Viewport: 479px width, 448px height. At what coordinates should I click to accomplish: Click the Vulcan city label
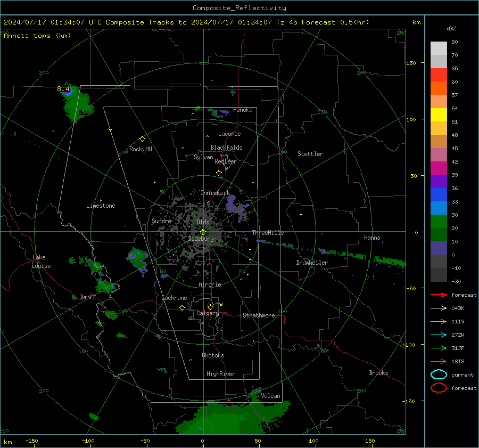(270, 396)
